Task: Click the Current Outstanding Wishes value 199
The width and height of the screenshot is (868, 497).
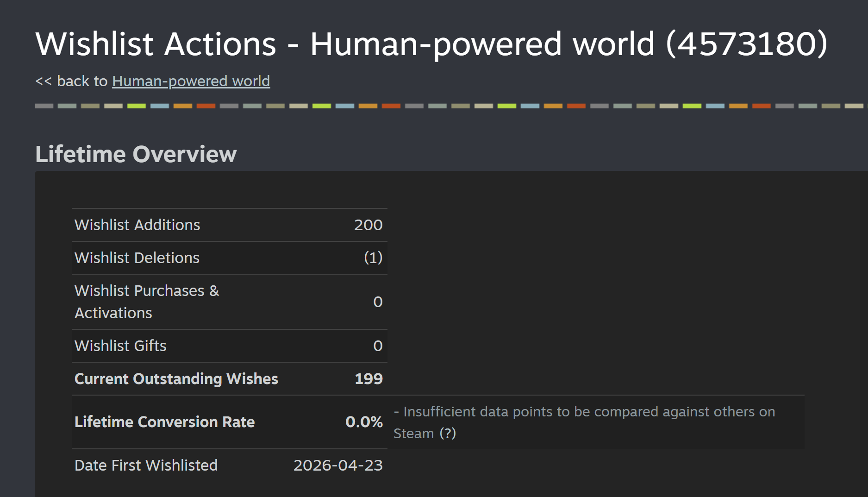Action: pos(368,379)
